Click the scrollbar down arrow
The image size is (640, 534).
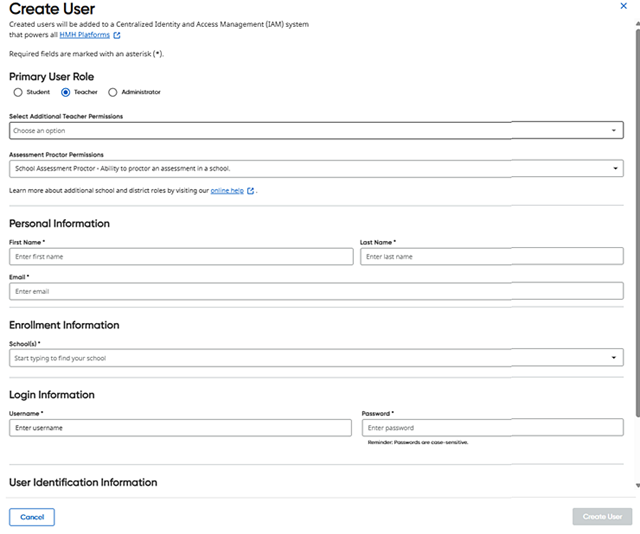point(638,485)
